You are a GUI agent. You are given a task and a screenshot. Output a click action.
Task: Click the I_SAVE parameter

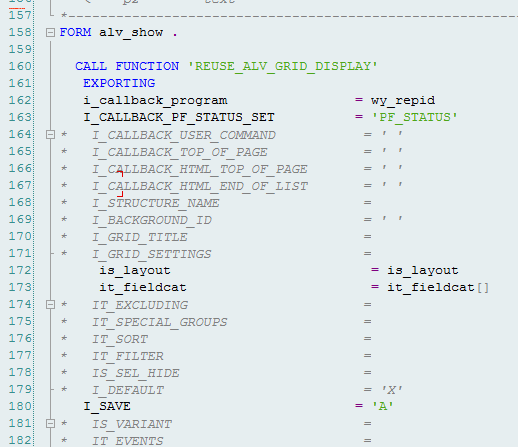107,407
